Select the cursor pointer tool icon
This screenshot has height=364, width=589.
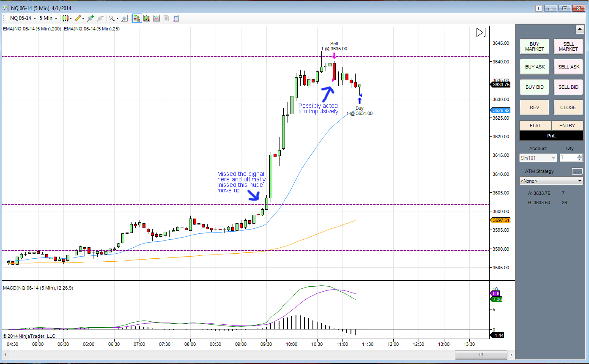[112, 18]
